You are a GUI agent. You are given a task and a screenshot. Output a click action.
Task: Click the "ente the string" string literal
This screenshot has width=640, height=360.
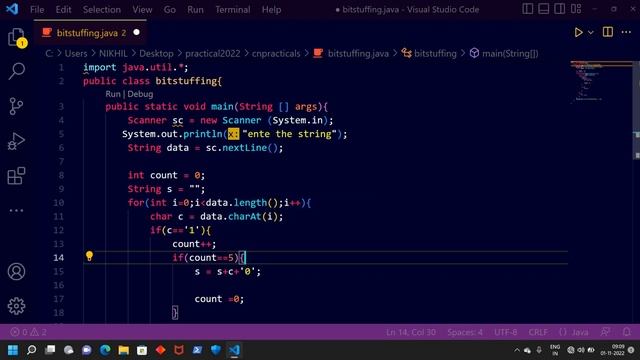pos(289,134)
